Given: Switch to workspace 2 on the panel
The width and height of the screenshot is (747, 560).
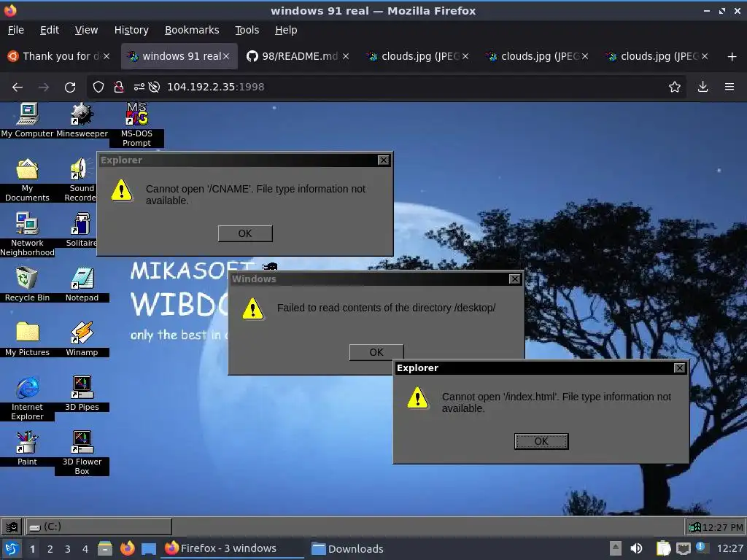Looking at the screenshot, I should tap(50, 549).
